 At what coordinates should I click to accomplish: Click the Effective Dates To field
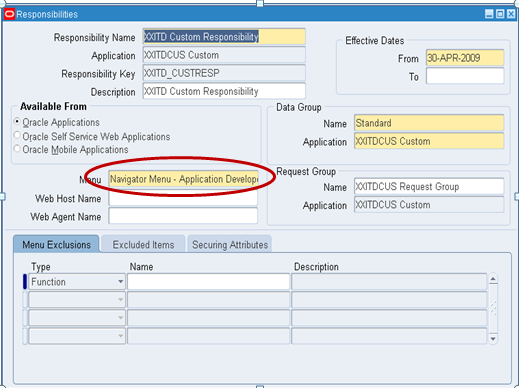click(465, 76)
